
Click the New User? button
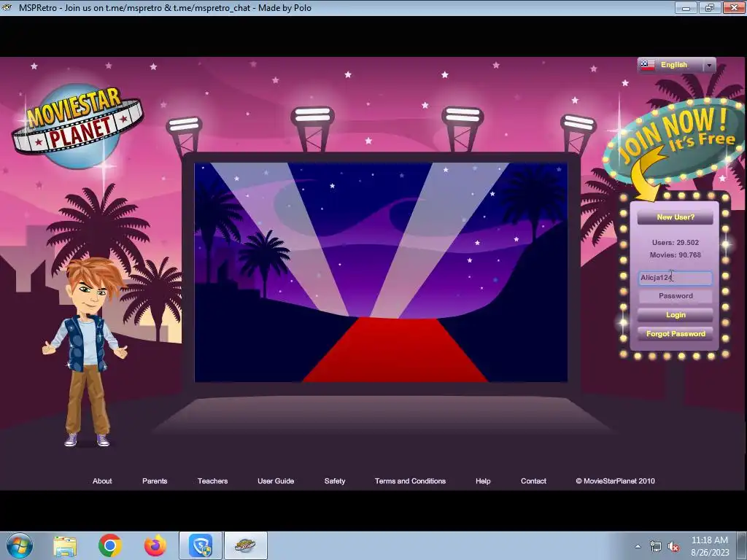[x=675, y=217]
